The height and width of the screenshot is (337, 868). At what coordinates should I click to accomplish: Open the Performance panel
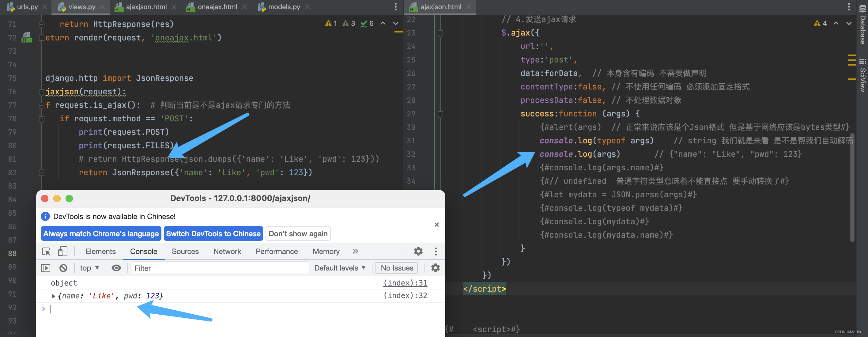click(x=277, y=252)
